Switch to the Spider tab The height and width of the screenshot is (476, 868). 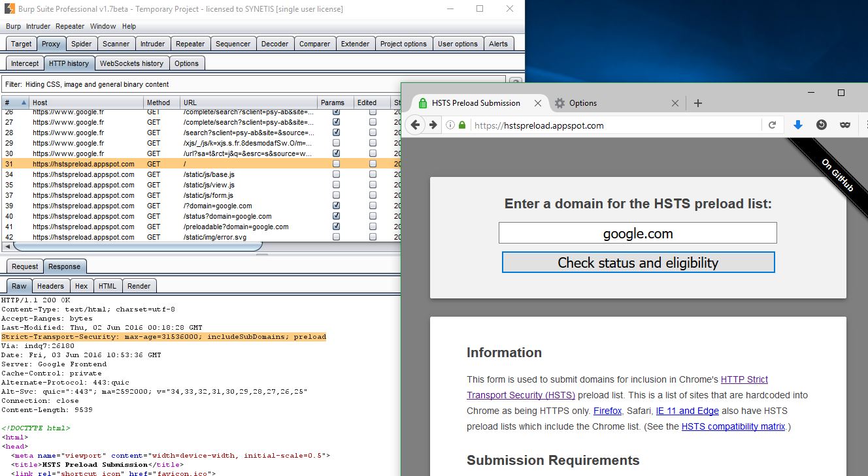[82, 44]
